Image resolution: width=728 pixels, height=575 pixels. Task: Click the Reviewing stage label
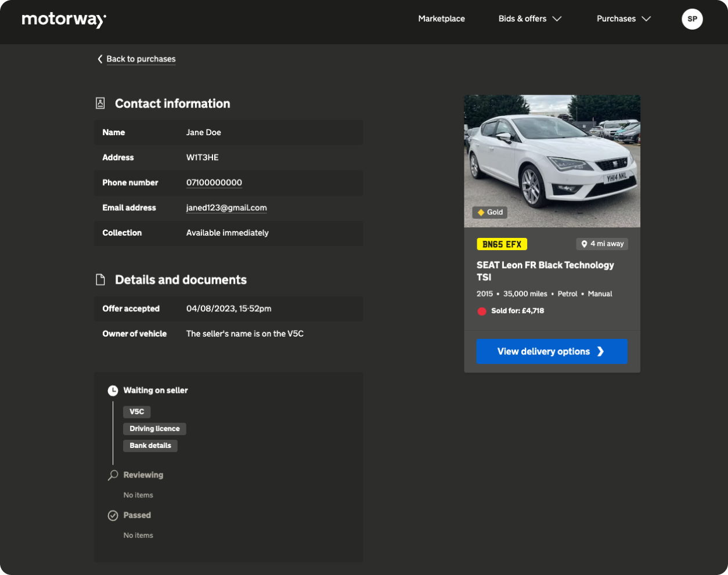[143, 475]
